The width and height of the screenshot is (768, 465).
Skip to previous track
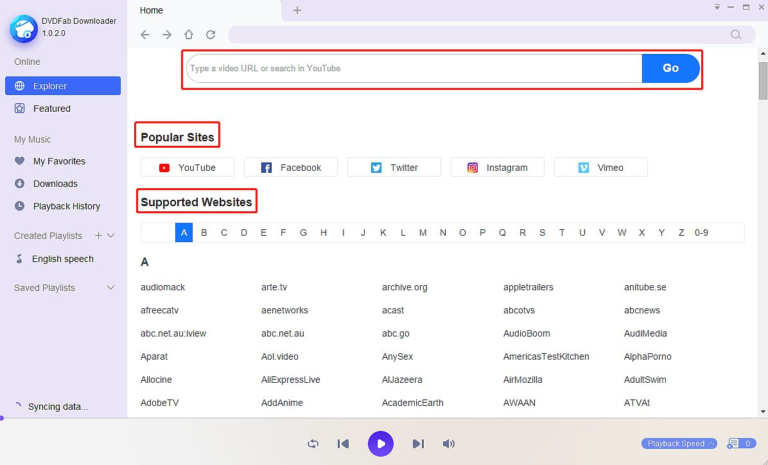coord(343,444)
